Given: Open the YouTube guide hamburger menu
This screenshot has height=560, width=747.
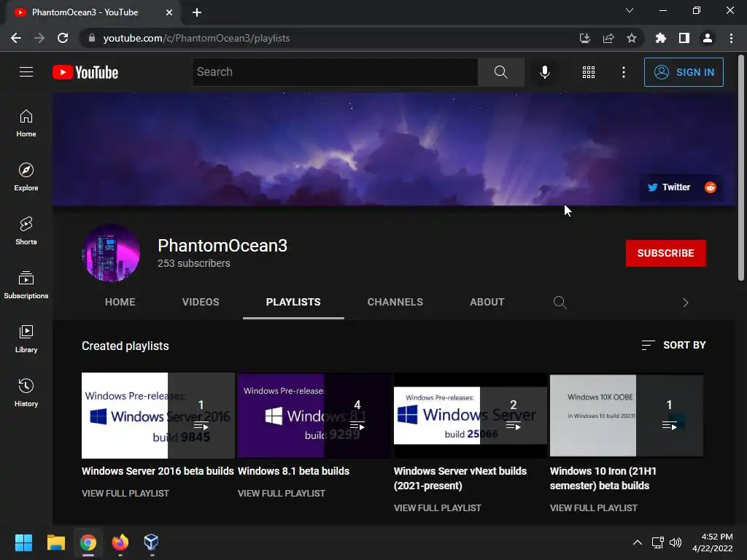Looking at the screenshot, I should click(26, 72).
